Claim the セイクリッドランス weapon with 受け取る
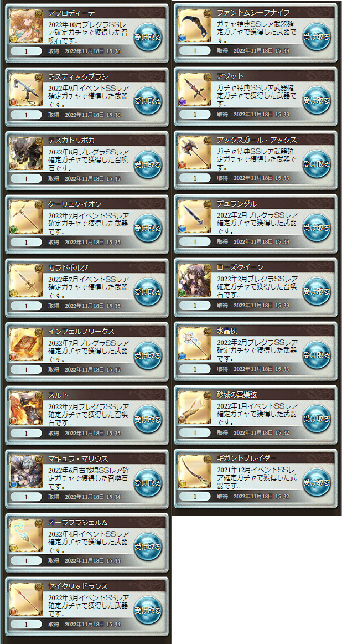This screenshot has height=644, width=342. coord(148,610)
